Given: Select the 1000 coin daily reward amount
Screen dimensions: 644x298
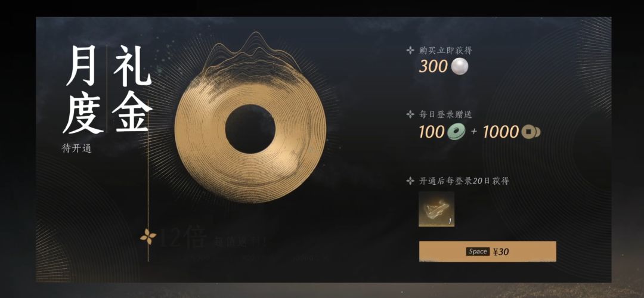Looking at the screenshot, I should pyautogui.click(x=501, y=132).
